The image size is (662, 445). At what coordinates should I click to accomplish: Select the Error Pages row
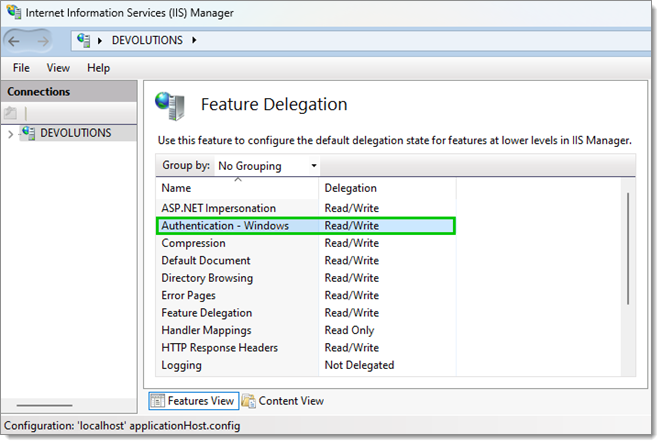[x=306, y=296]
